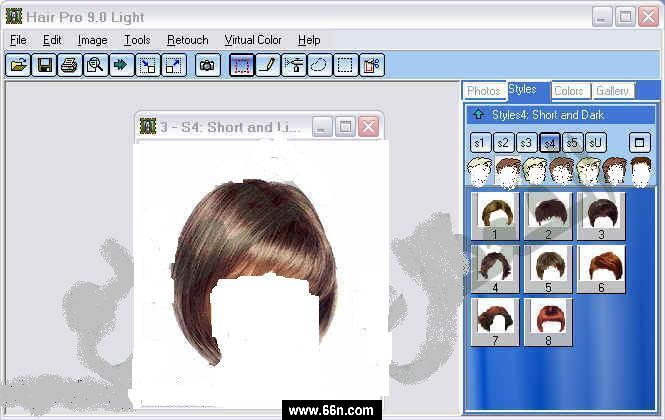
Task: Open the Tools menu
Action: [137, 40]
